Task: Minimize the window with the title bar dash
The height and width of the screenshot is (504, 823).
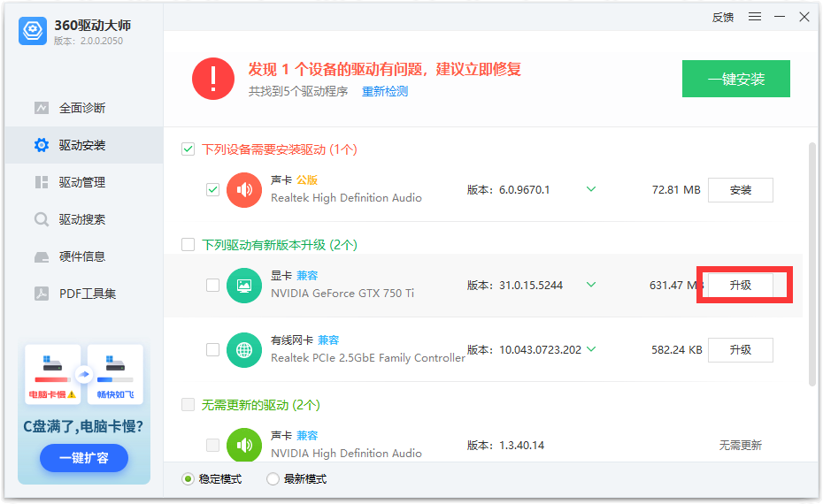Action: pos(780,17)
